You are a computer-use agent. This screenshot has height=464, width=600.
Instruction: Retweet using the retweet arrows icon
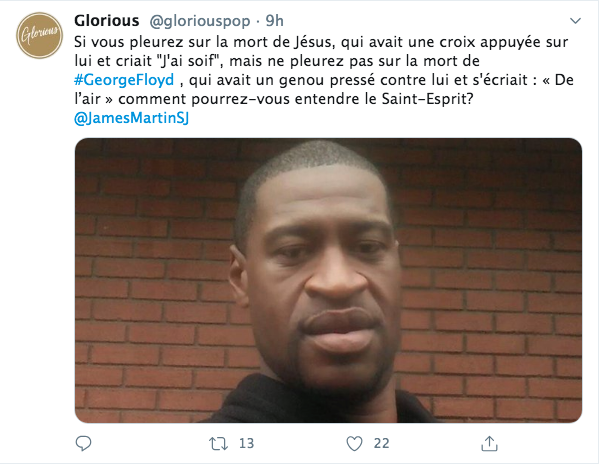tap(218, 444)
